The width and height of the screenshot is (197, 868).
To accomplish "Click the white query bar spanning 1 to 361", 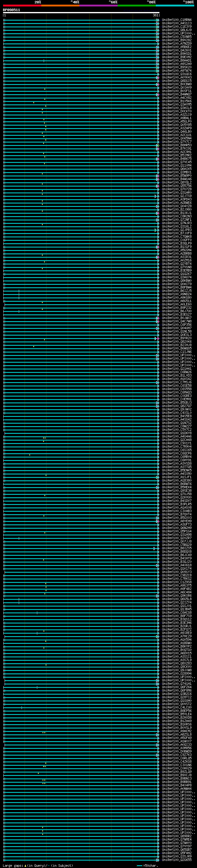I will (81, 13).
